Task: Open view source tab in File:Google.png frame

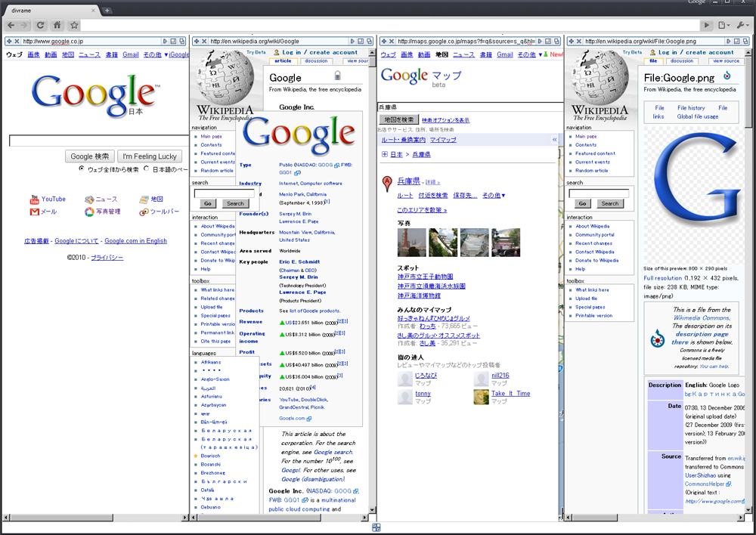Action: [x=726, y=61]
